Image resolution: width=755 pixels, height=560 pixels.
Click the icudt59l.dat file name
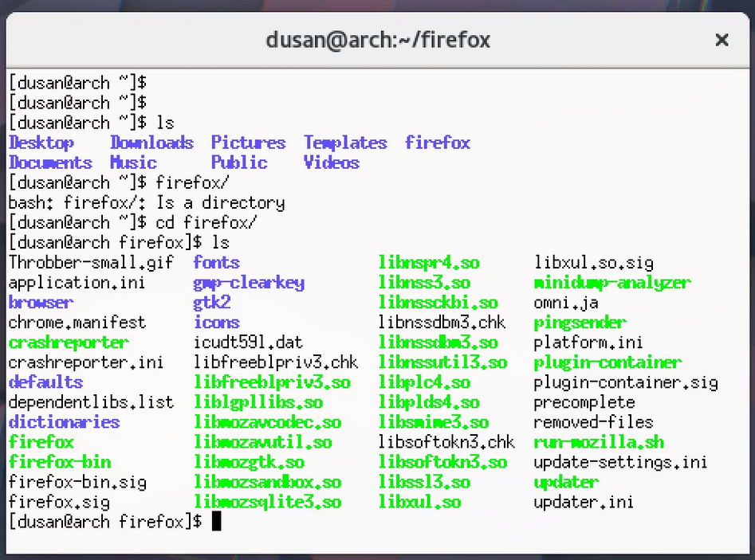(x=248, y=343)
